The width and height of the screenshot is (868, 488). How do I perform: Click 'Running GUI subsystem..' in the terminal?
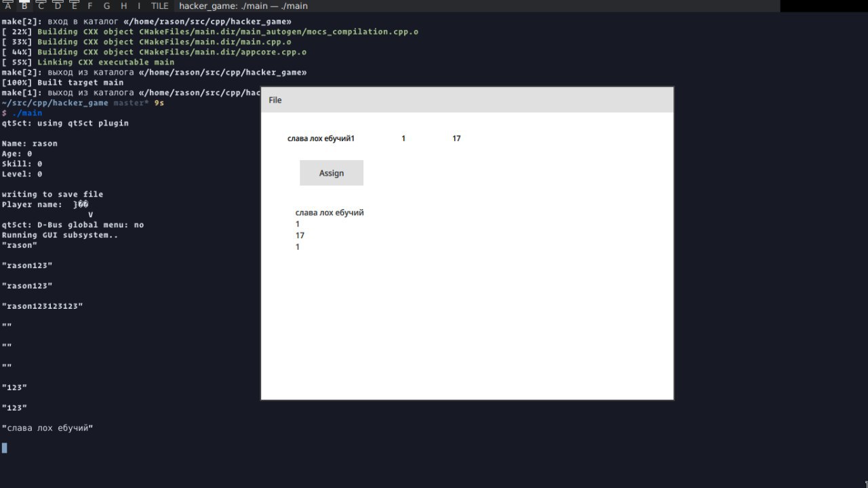[60, 236]
